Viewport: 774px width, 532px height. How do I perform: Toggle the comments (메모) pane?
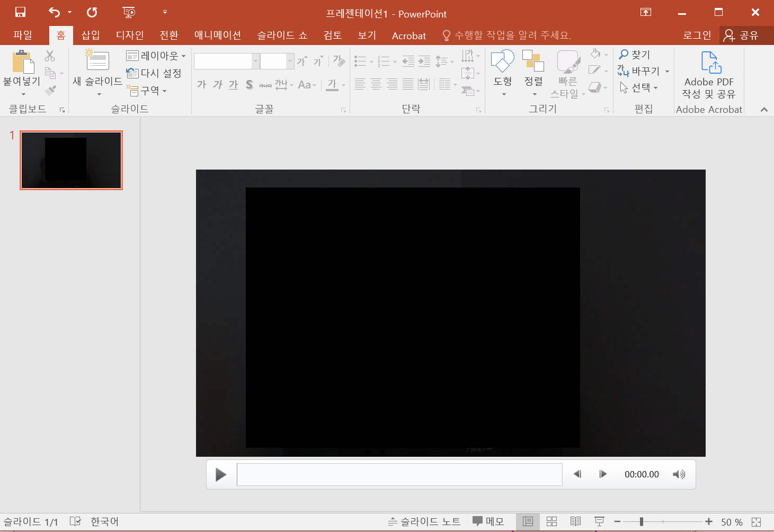tap(488, 521)
